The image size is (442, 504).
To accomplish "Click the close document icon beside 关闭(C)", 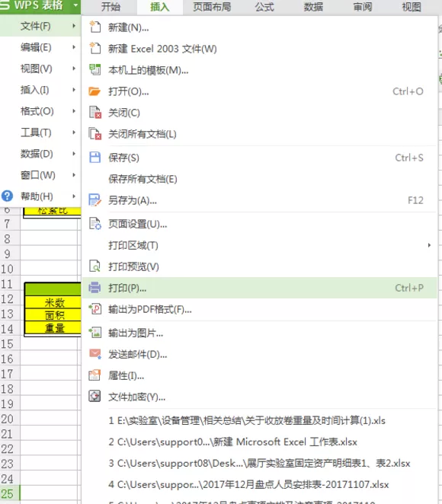I will pos(95,113).
